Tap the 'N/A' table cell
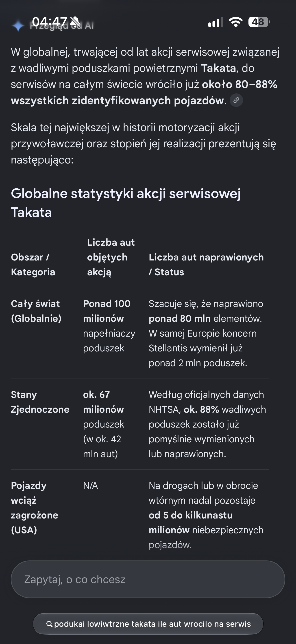296x644 pixels. (x=90, y=485)
